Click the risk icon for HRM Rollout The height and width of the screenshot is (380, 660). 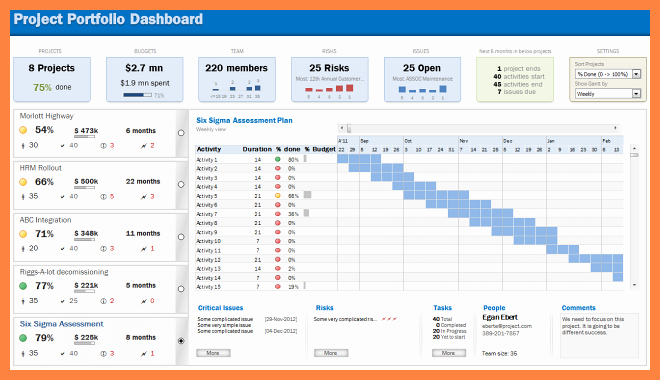(144, 197)
